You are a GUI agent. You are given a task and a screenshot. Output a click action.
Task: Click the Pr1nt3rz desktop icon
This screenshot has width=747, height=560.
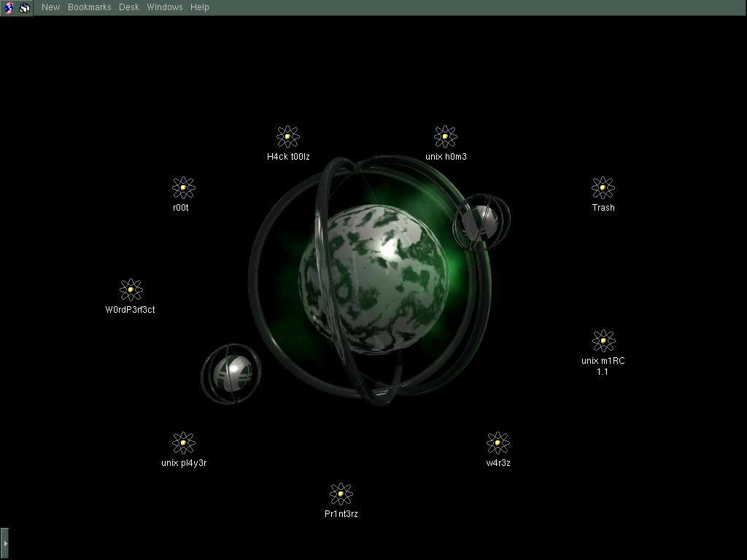[341, 494]
